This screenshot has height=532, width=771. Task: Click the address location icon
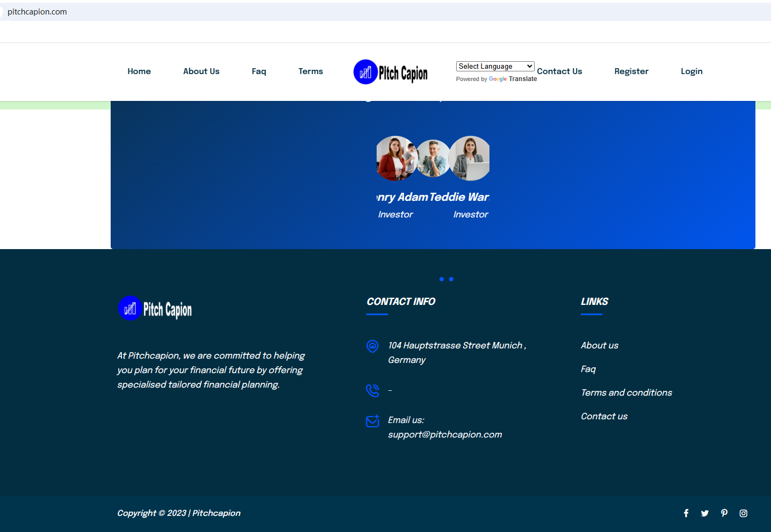[372, 346]
